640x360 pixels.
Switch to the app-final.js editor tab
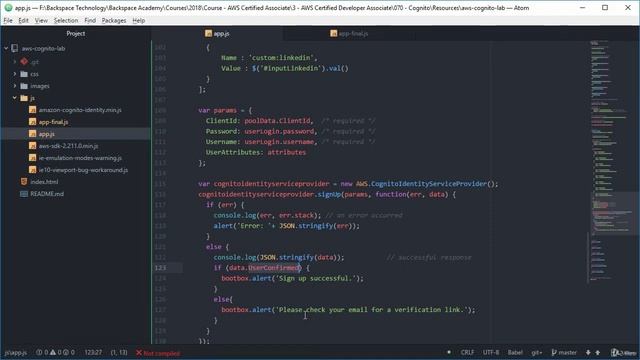point(349,33)
